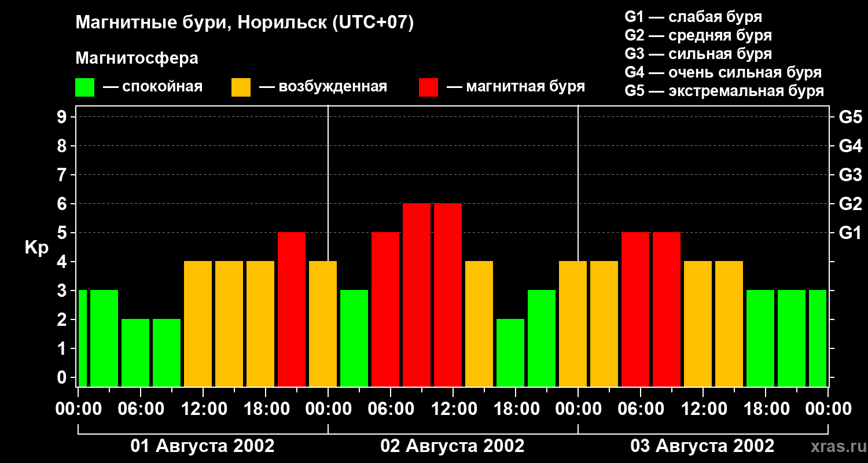Click the narrow green bar at chart start
The image size is (868, 463).
pyautogui.click(x=82, y=339)
